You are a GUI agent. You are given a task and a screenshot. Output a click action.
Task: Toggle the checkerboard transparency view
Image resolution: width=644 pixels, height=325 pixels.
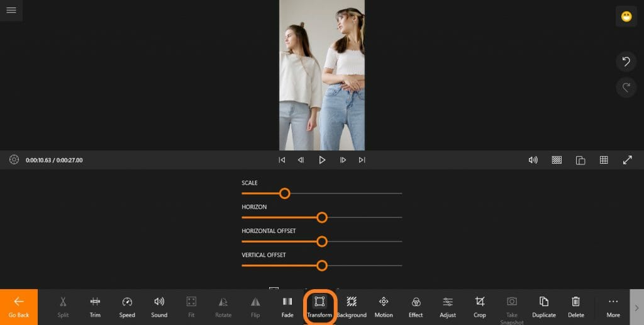pos(557,160)
